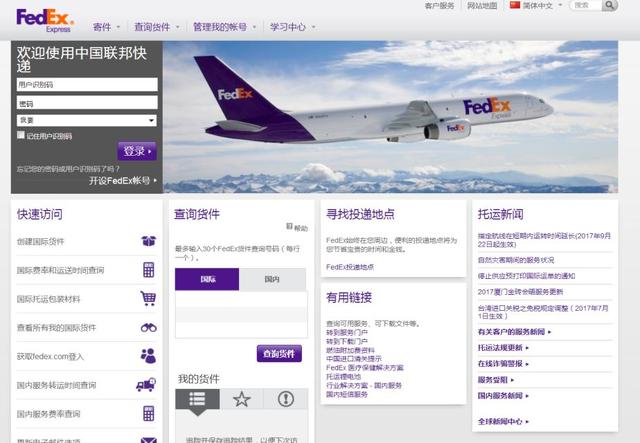Open the 转到下载门户 link

347,341
